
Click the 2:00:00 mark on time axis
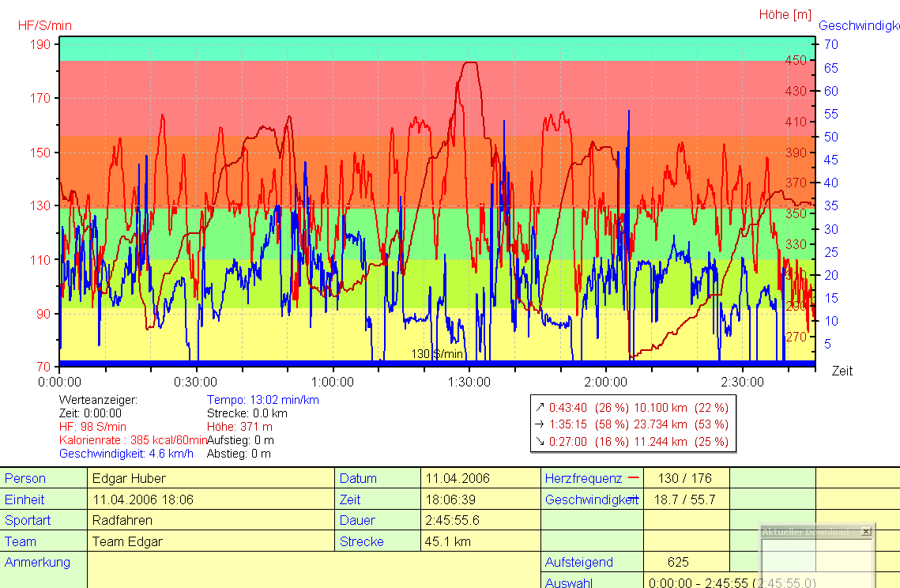point(606,382)
